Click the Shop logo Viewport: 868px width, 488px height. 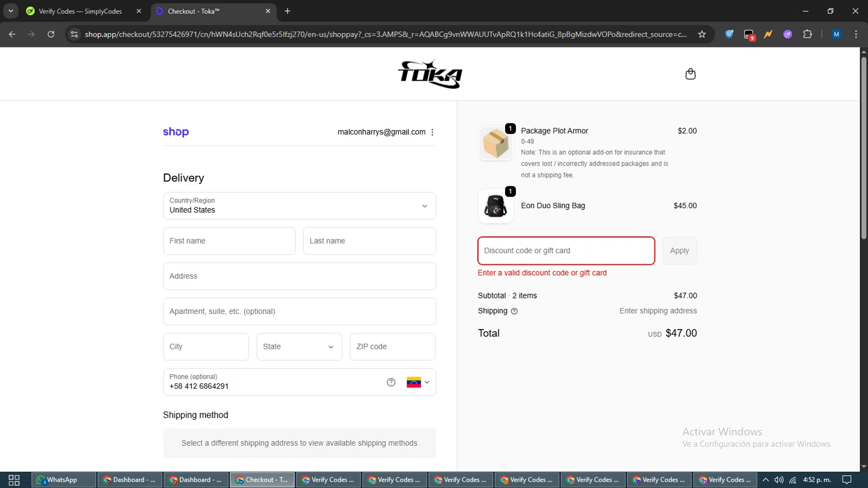click(x=176, y=132)
